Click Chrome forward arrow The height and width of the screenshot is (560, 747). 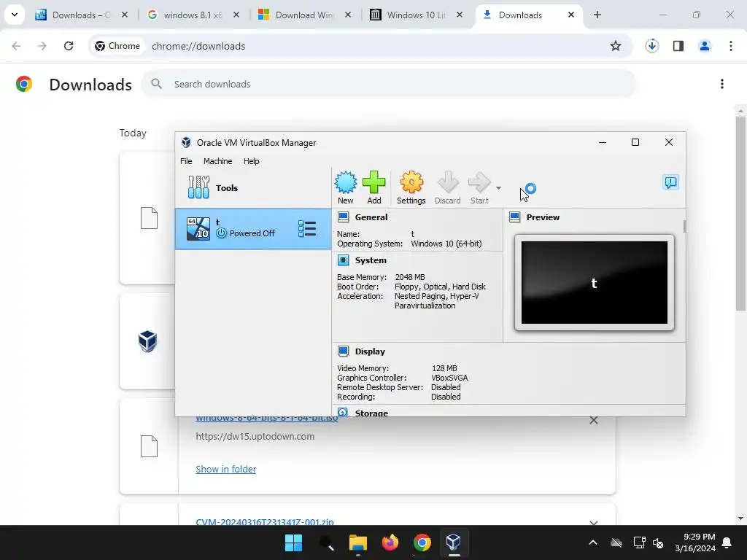(x=42, y=46)
